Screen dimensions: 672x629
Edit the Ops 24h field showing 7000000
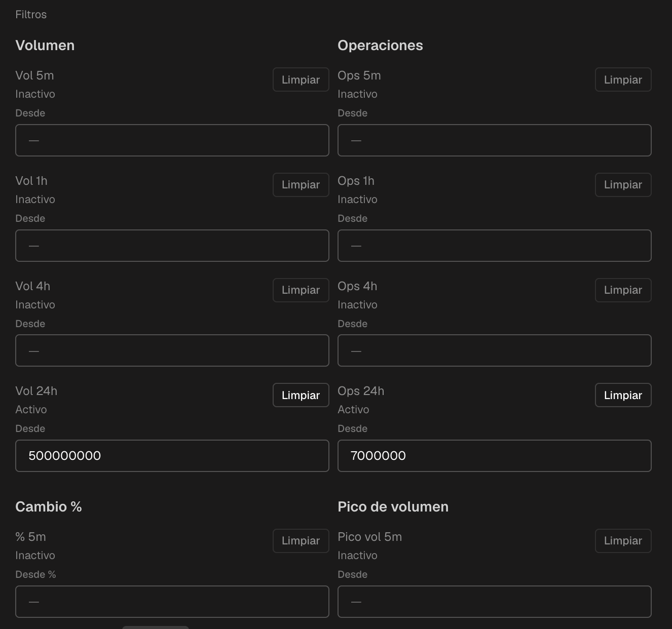tap(495, 456)
